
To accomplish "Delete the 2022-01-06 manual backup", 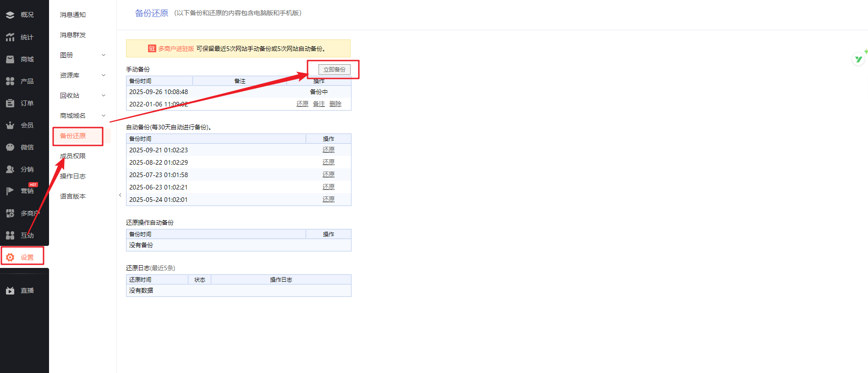I will pos(335,104).
